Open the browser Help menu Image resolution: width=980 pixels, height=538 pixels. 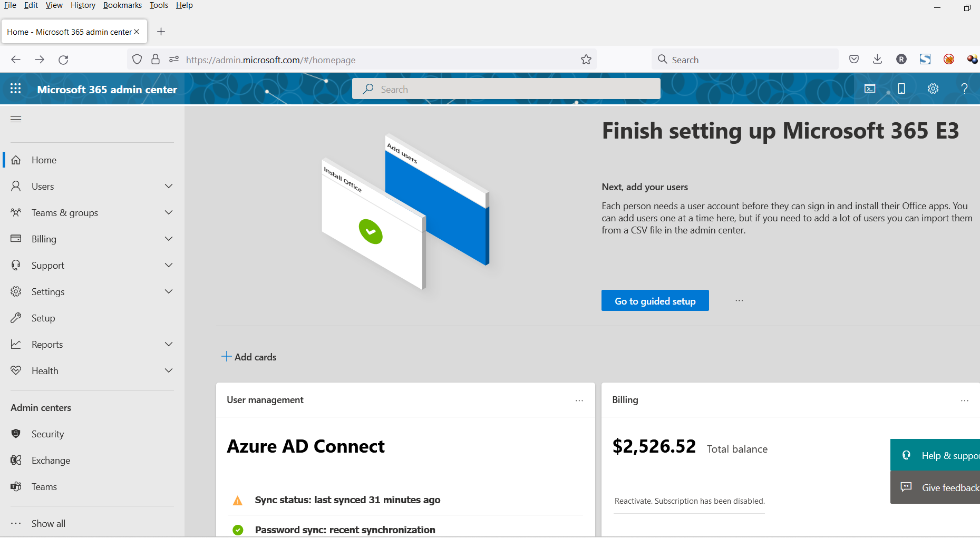tap(185, 5)
